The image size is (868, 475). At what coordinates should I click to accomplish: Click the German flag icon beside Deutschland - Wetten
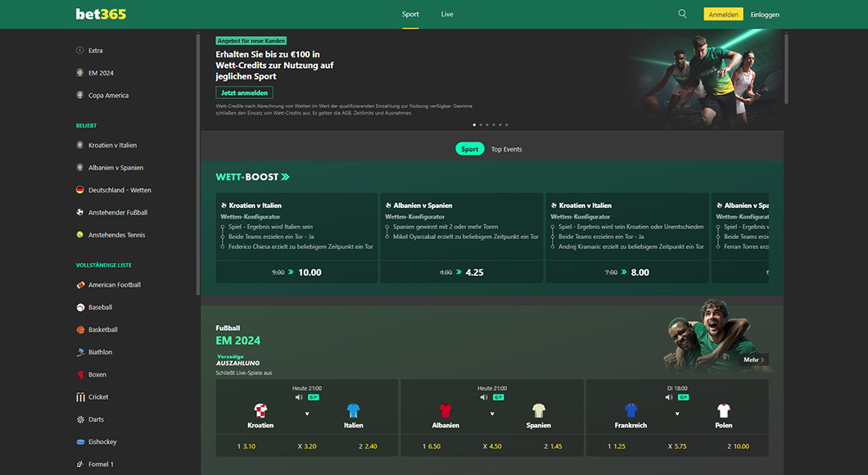pyautogui.click(x=79, y=190)
